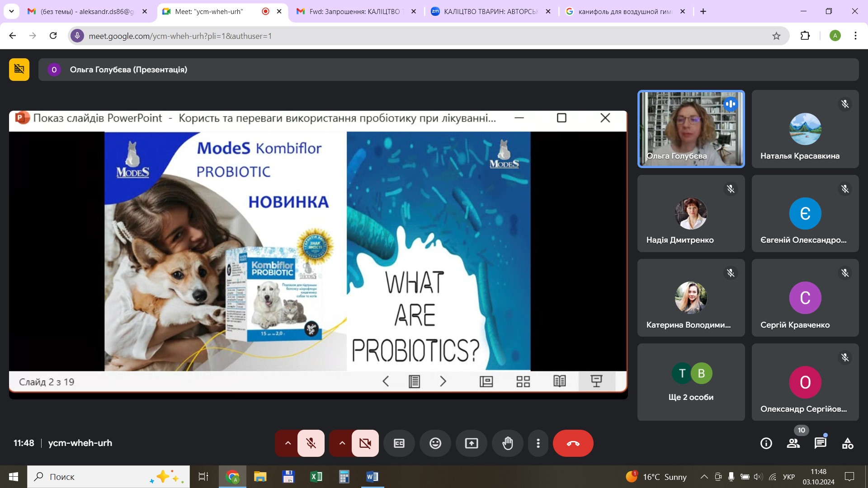Click Ольга Голубєва (Презентація) presenter label
Screen dimensions: 868x488
coord(128,70)
